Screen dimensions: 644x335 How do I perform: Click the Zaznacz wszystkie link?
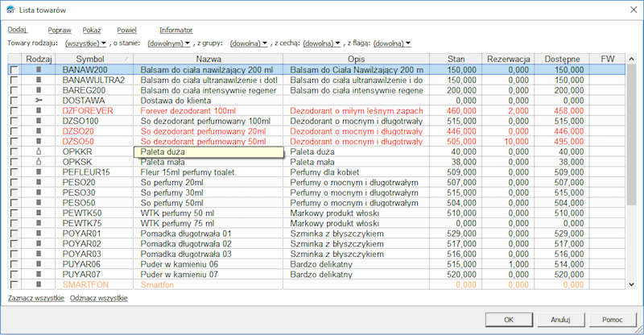coord(36,298)
